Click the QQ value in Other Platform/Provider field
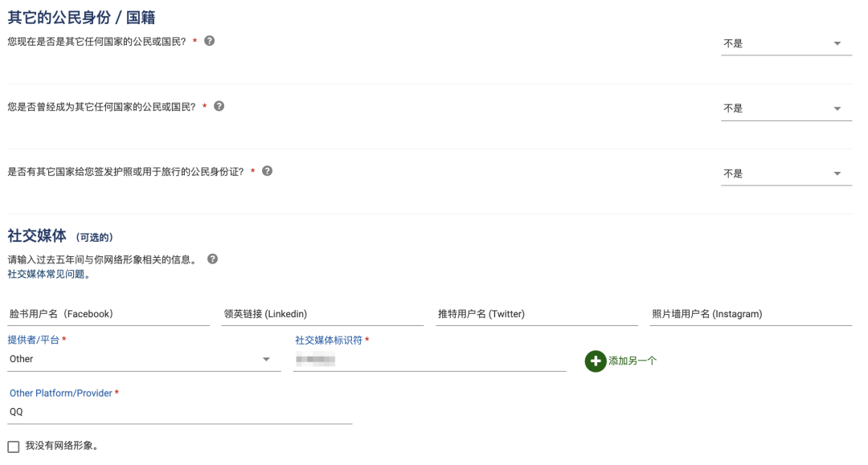Screen dimensions: 868x465 coord(80,411)
